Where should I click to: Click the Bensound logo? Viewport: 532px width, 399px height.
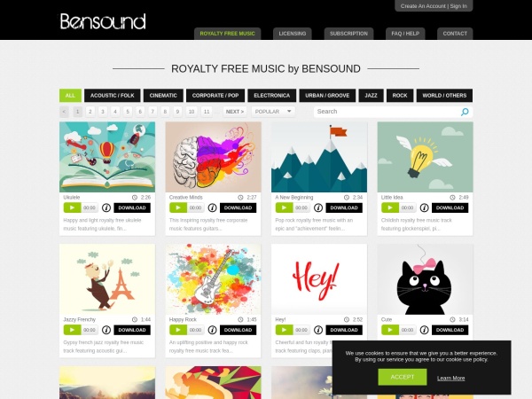103,21
